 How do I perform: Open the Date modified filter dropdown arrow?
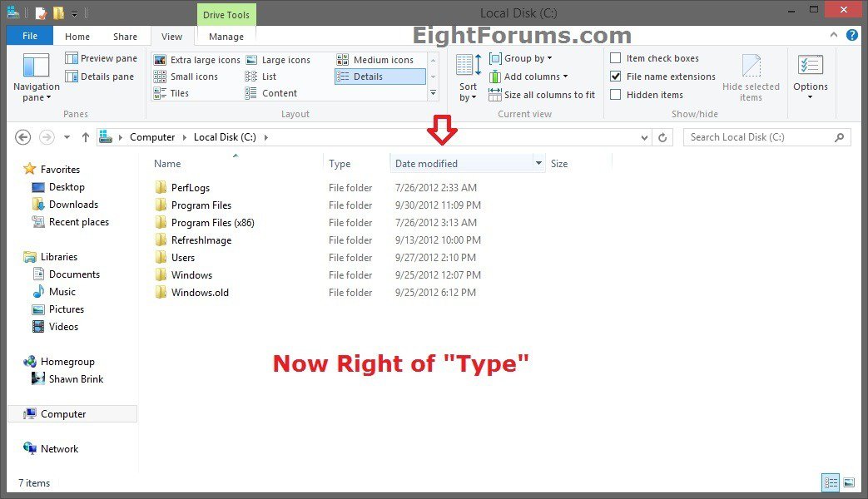(538, 163)
